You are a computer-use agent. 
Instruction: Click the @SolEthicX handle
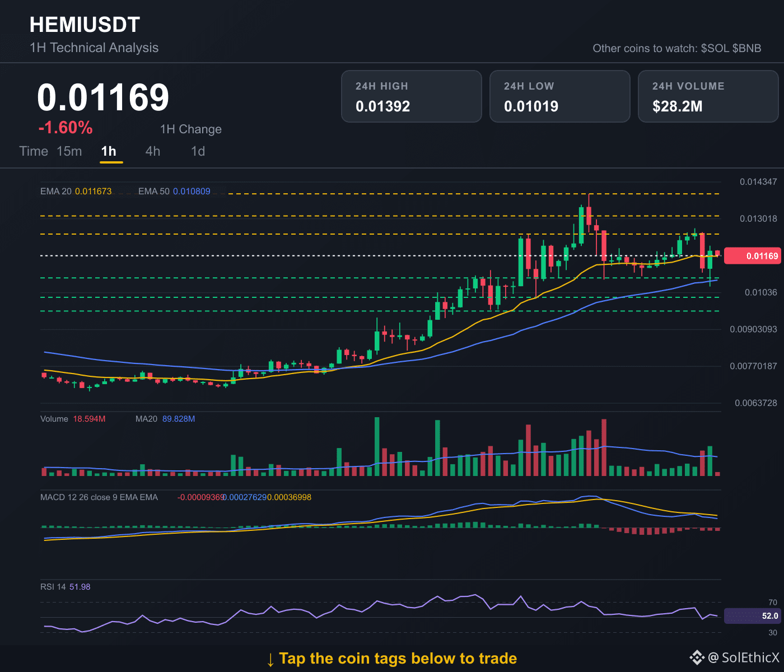(x=744, y=657)
